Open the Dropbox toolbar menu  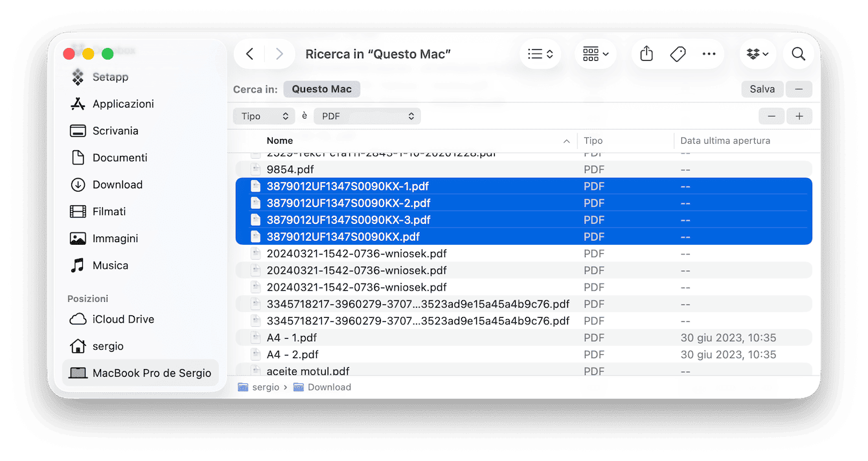(758, 54)
